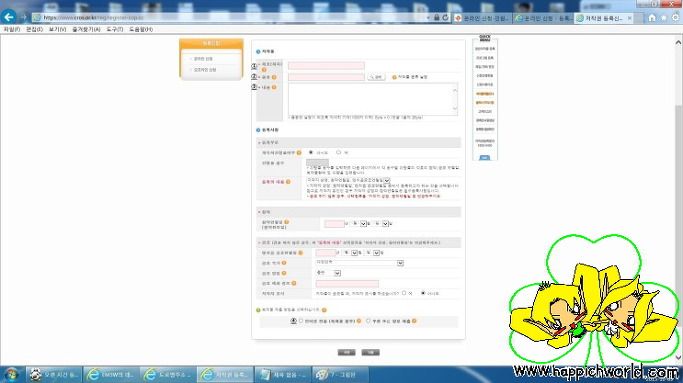Open favorites with the star icon
683x383 pixels.
tap(663, 17)
